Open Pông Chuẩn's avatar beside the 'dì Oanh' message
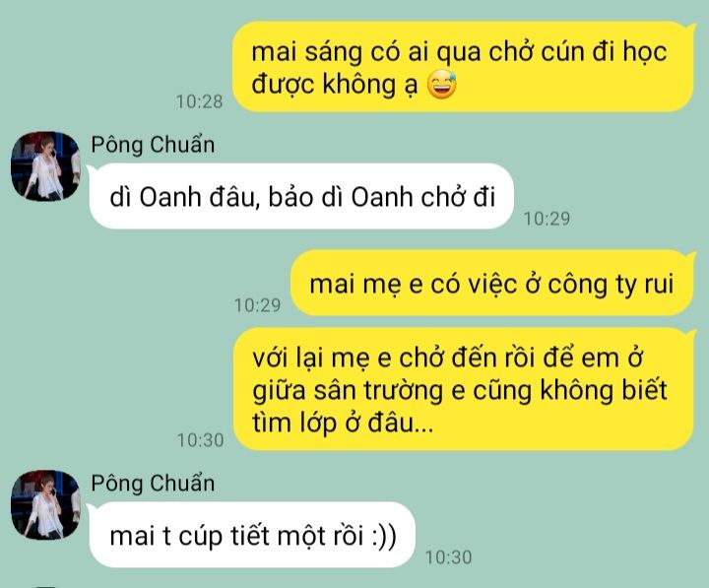 [45, 166]
